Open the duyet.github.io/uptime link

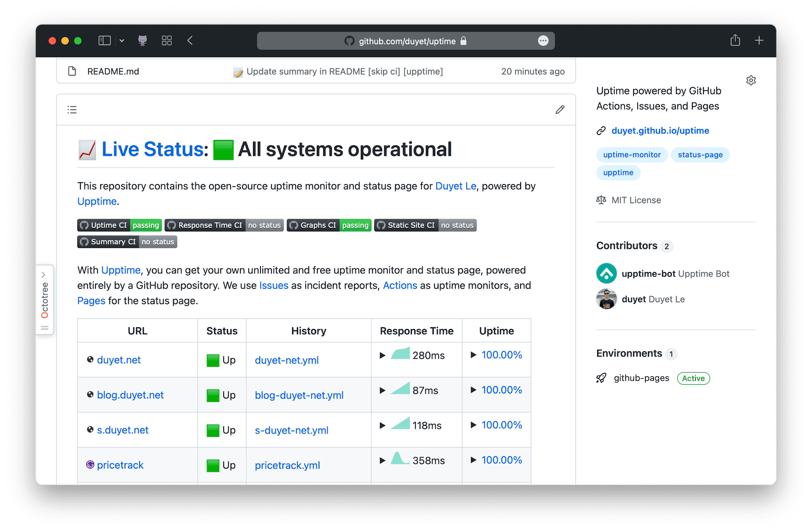[x=660, y=131]
